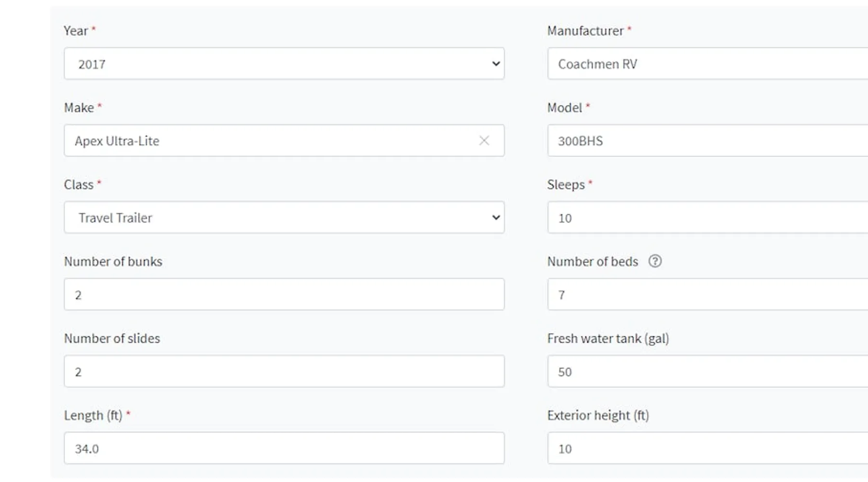Select the Model field showing 300BHS
The width and height of the screenshot is (868, 482).
707,140
